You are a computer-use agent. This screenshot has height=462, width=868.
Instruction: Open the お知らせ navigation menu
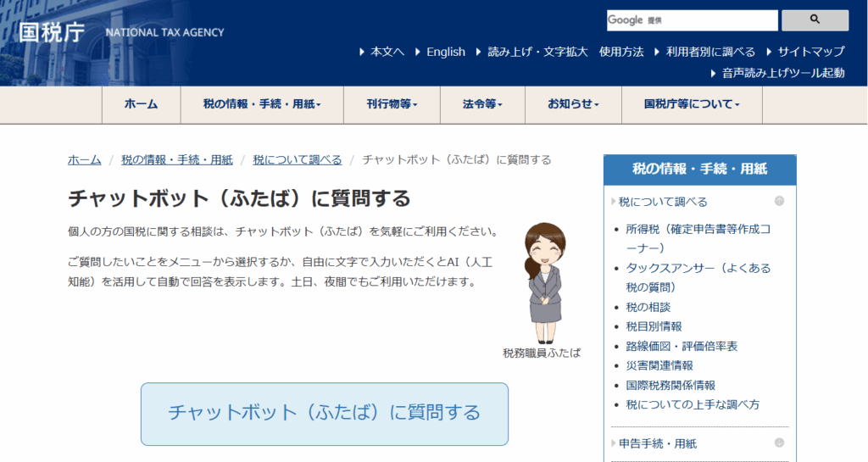point(573,104)
